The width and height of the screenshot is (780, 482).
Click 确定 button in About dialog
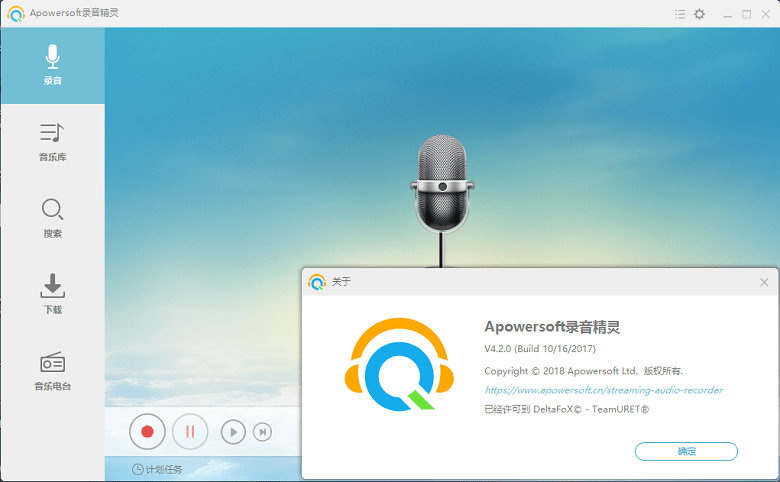click(x=686, y=451)
